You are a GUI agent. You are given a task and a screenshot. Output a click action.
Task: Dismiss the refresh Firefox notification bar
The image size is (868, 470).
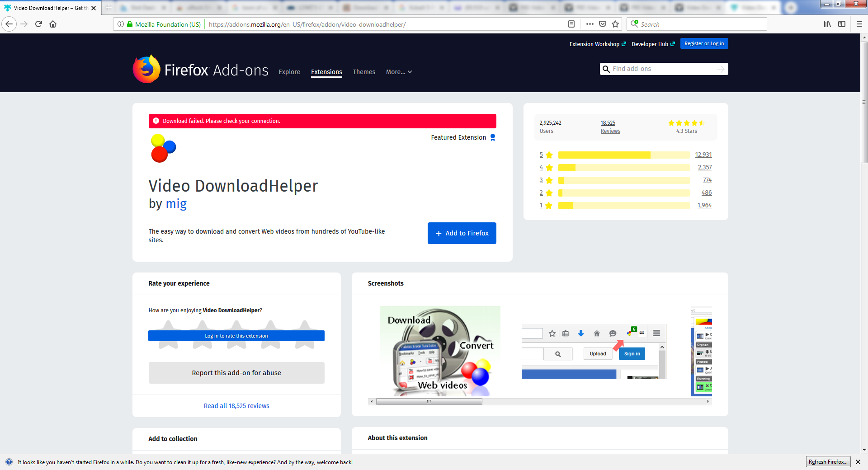pos(858,462)
